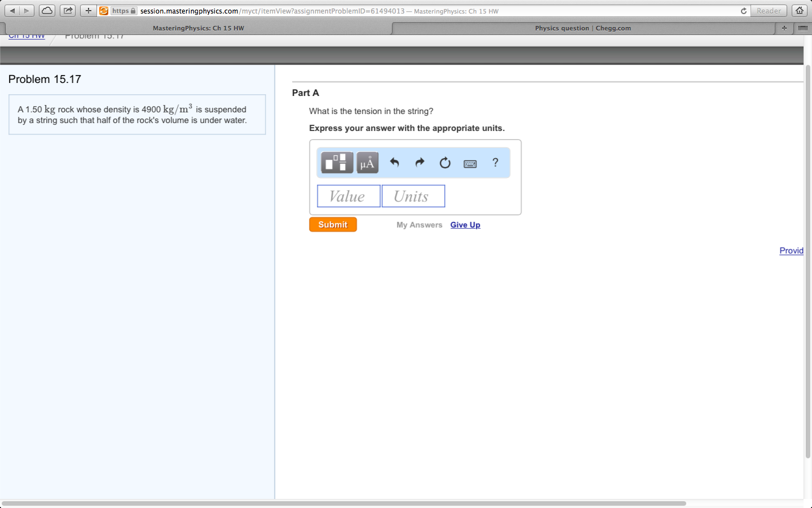This screenshot has width=812, height=508.
Task: Go back with the browser back arrow
Action: tap(12, 11)
